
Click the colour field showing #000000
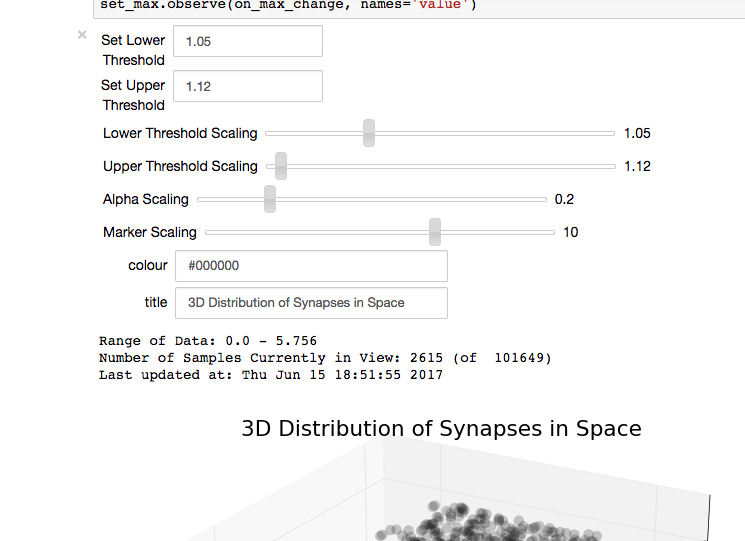point(311,266)
